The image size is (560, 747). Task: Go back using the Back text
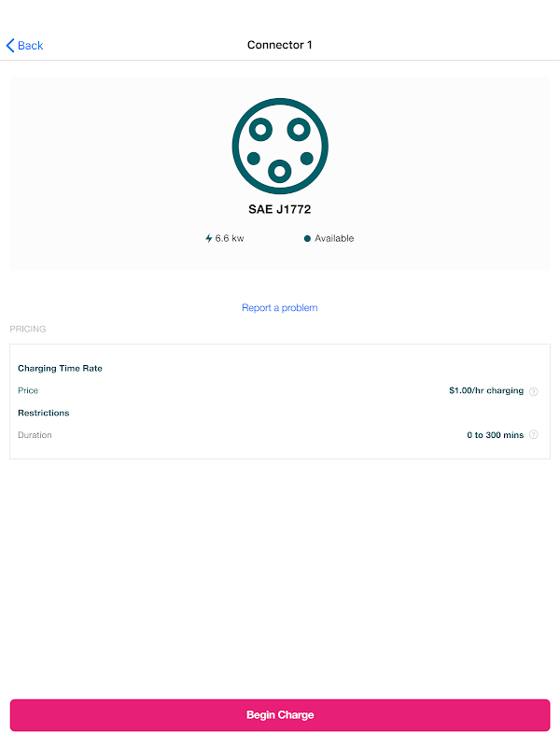point(31,45)
